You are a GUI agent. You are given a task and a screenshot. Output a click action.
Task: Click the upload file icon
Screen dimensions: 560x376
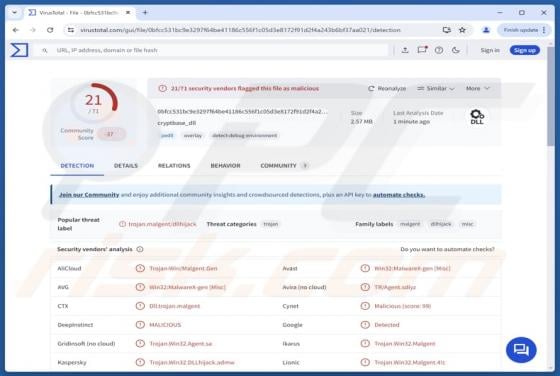(405, 50)
